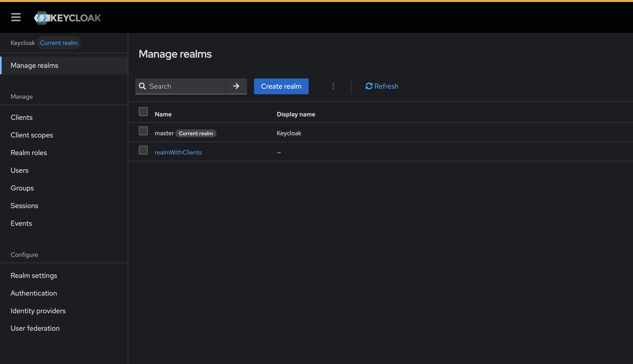
Task: Click the Keycloak logo
Action: pyautogui.click(x=68, y=18)
